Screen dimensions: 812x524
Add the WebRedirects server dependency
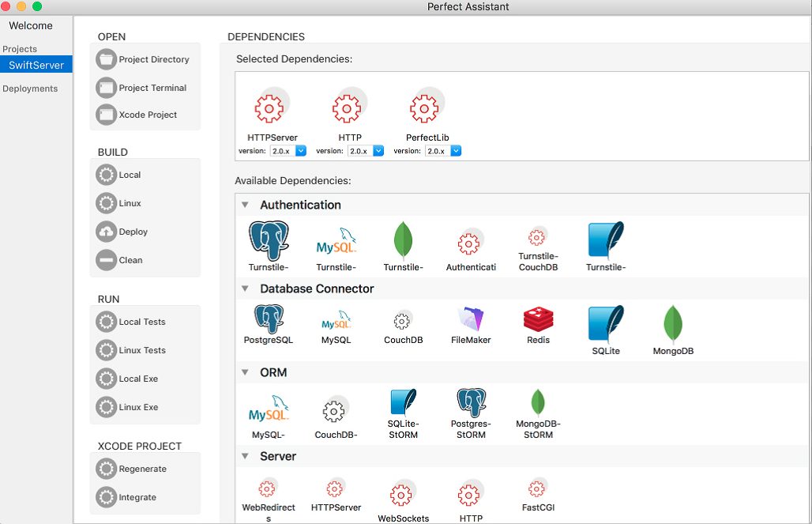(269, 500)
